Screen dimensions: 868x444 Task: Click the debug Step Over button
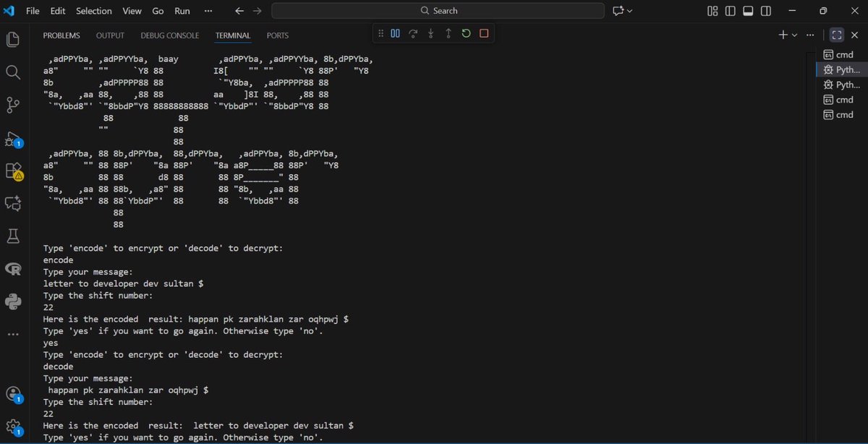pos(413,33)
